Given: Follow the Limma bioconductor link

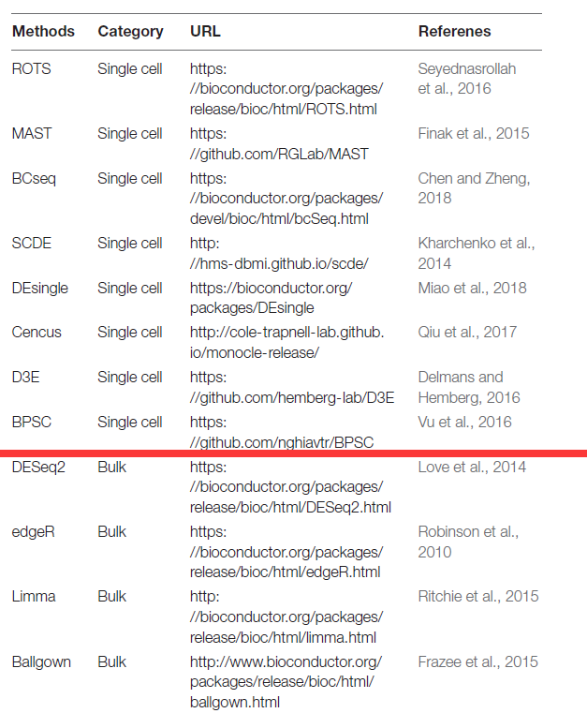Looking at the screenshot, I should (x=286, y=617).
